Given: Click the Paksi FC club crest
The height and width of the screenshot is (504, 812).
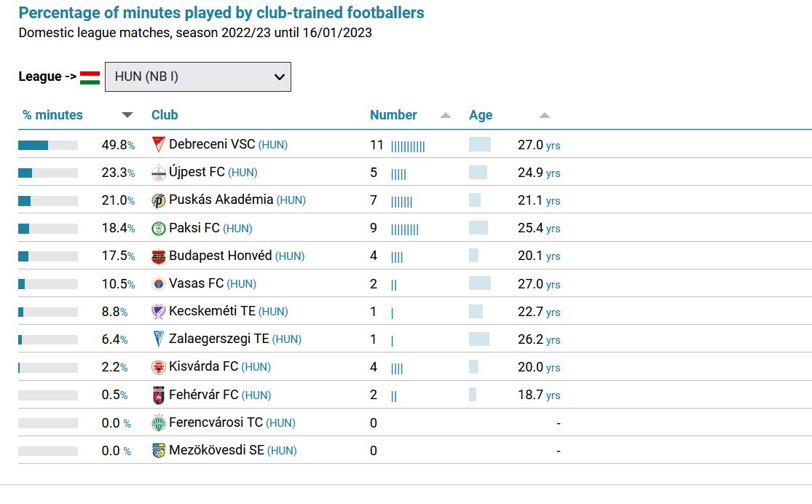Looking at the screenshot, I should (x=159, y=229).
